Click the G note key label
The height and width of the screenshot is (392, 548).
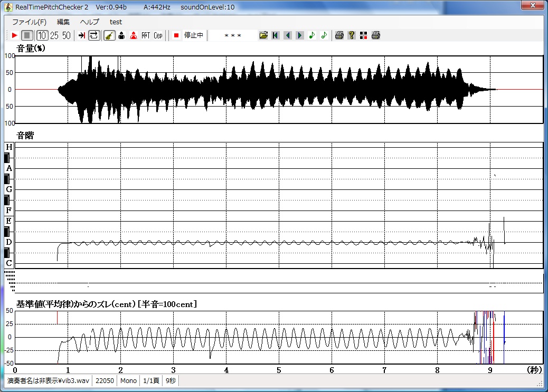tap(9, 189)
